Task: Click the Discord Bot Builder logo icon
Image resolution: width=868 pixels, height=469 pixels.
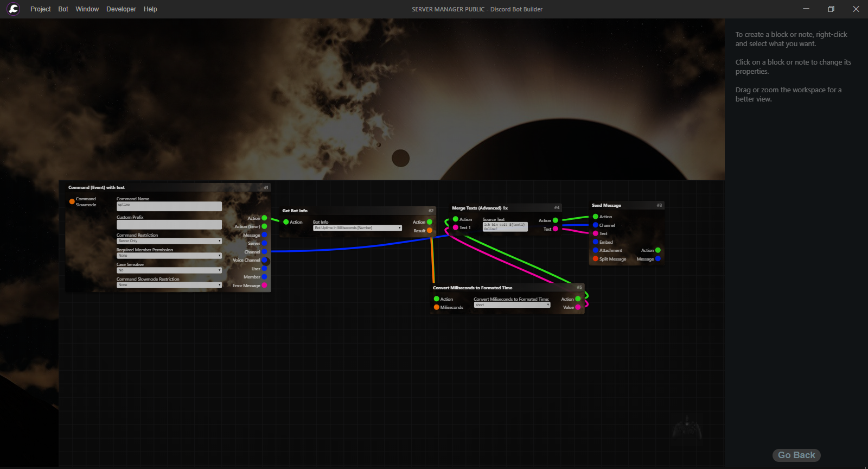Action: pyautogui.click(x=13, y=9)
